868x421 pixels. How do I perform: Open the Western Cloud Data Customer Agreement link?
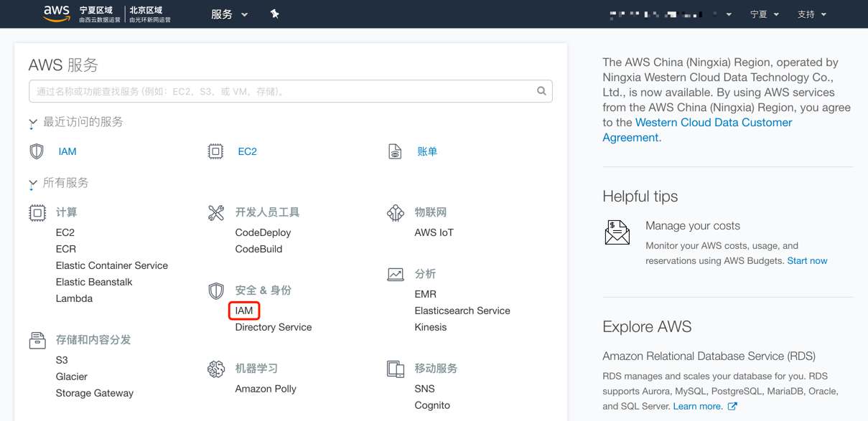click(x=713, y=123)
